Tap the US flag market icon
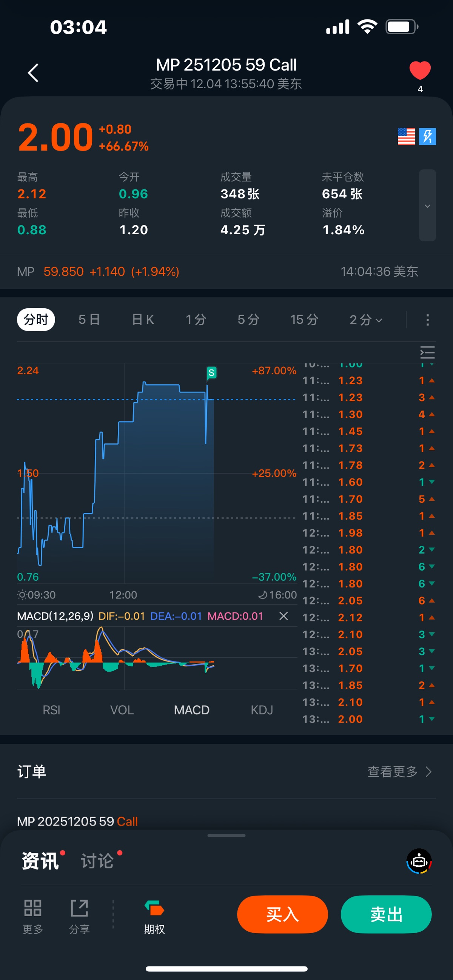This screenshot has height=980, width=453. point(406,136)
